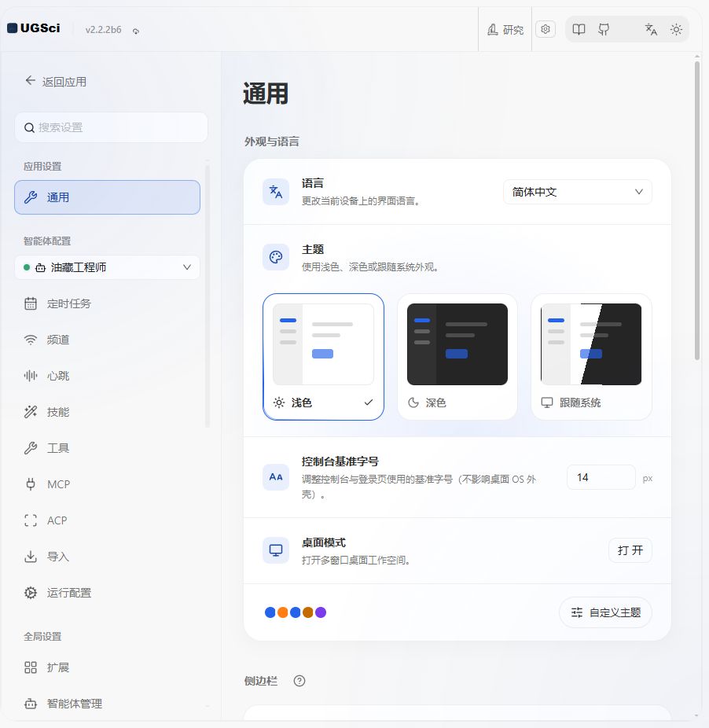Select the 跟随系统 theme card
Viewport: 709px width, 728px height.
coord(592,357)
